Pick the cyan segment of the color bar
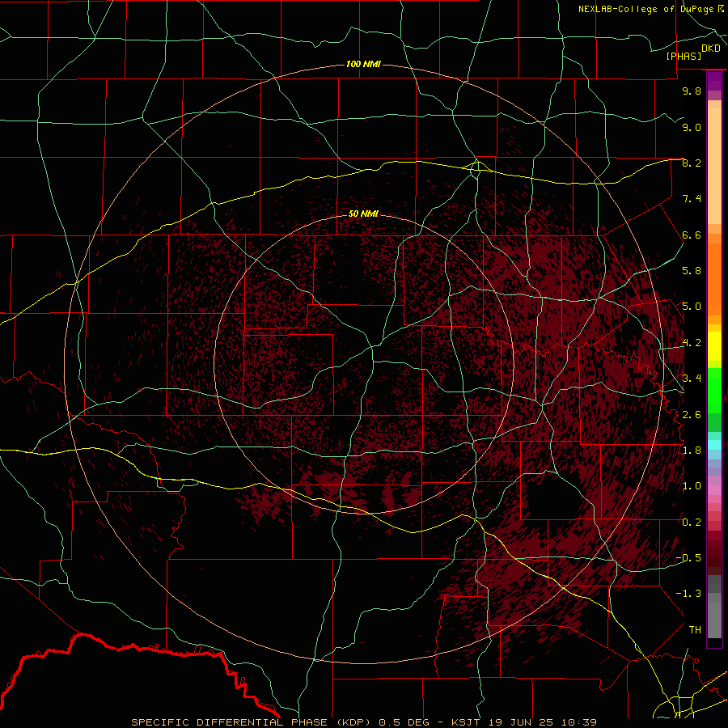728x728 pixels. [x=714, y=445]
